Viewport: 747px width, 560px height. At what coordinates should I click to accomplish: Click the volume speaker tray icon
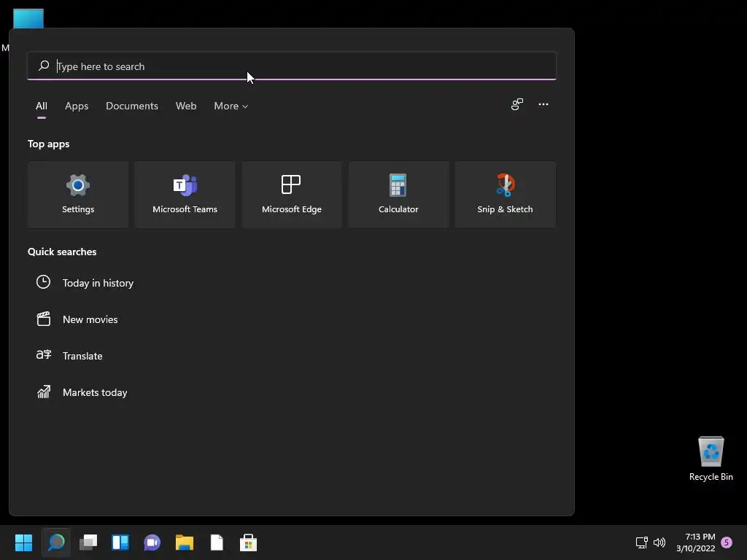click(x=659, y=542)
